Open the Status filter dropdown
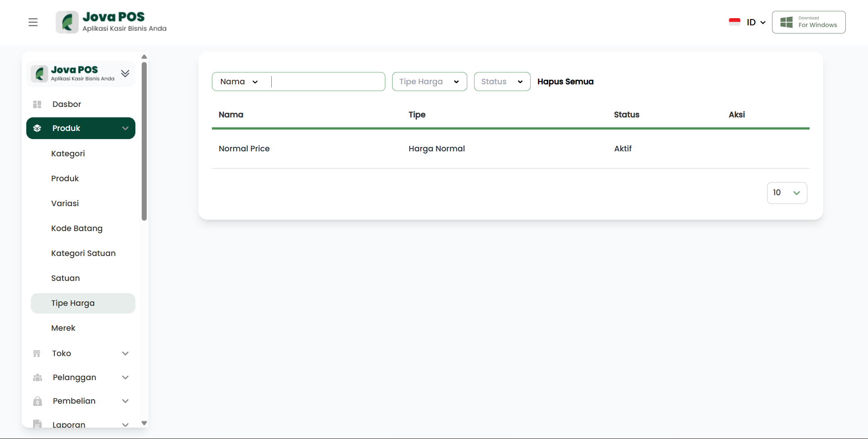868x439 pixels. (502, 82)
